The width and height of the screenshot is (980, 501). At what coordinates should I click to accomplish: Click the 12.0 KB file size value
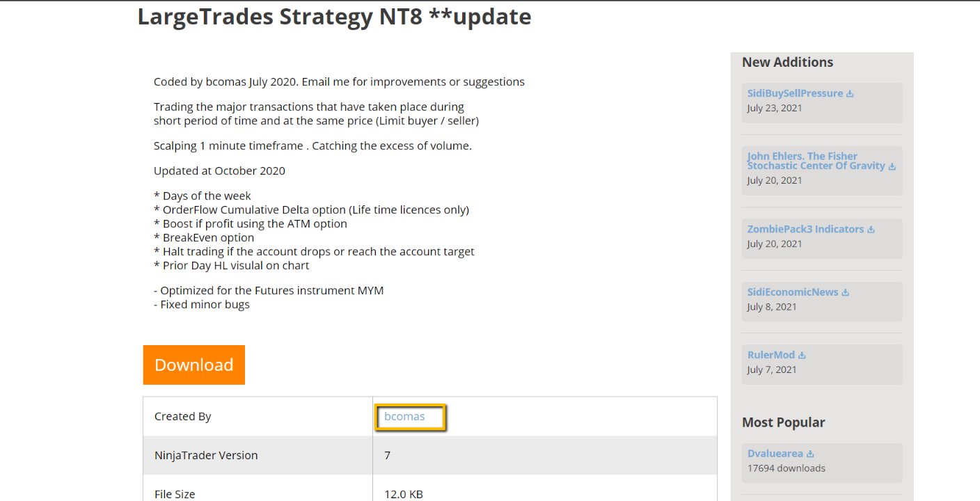click(404, 494)
